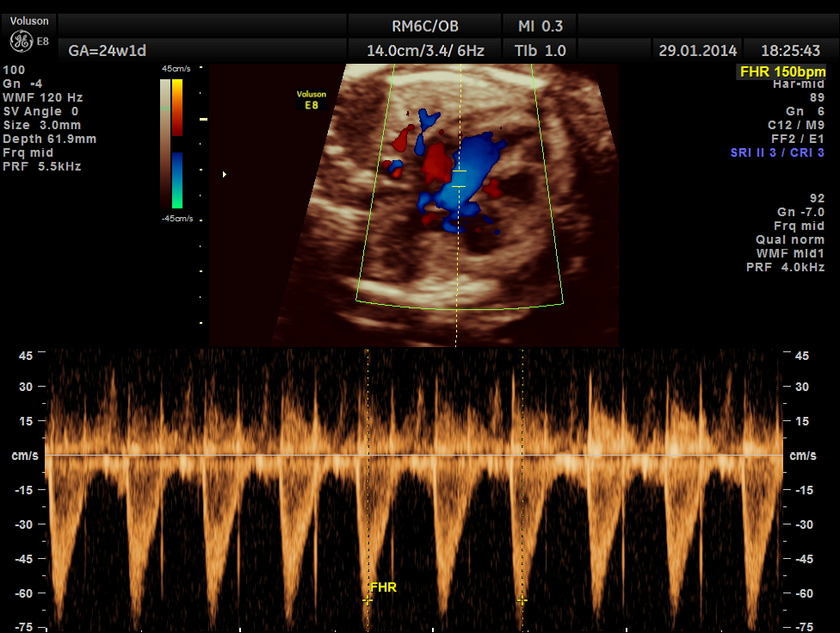Click the left FHR caliper cross marker
This screenshot has width=840, height=633.
tap(367, 600)
